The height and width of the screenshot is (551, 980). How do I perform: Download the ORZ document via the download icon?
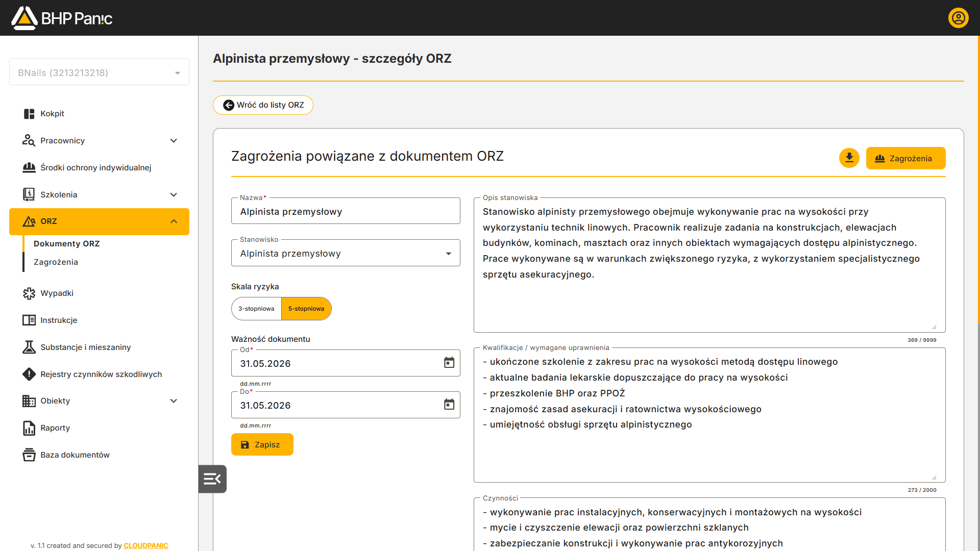coord(849,158)
